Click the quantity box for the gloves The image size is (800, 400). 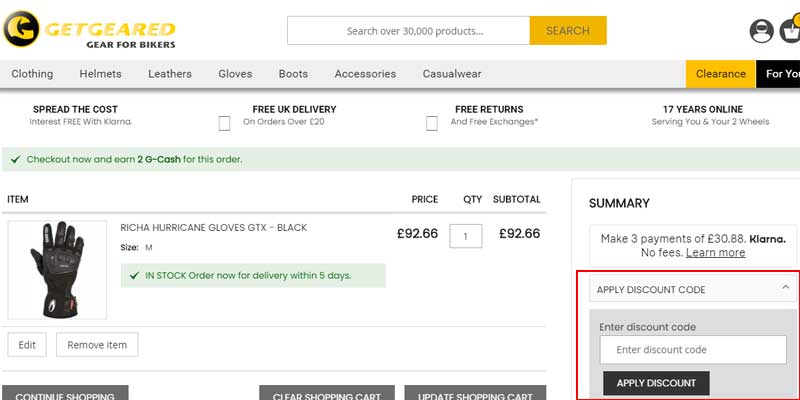point(466,236)
